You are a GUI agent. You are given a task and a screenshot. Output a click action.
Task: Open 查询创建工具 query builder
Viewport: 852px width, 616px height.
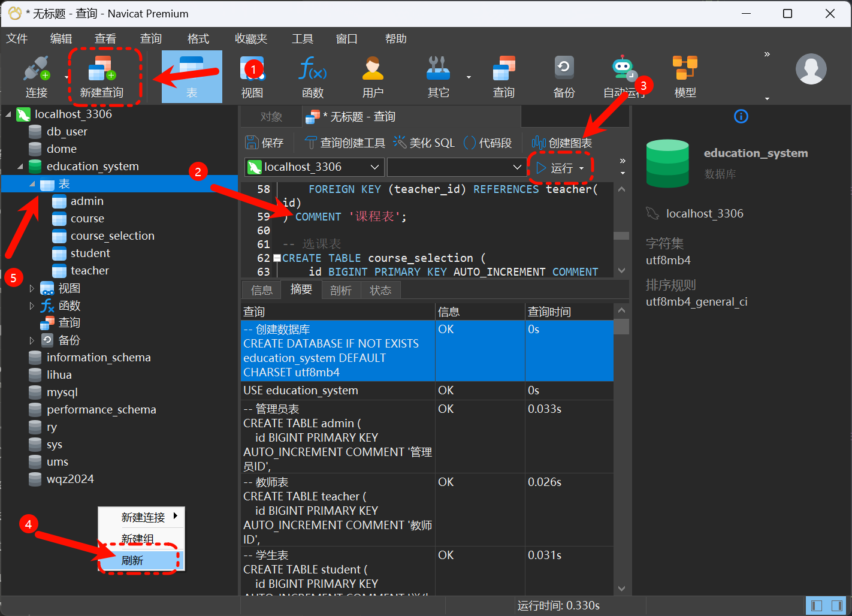point(345,143)
